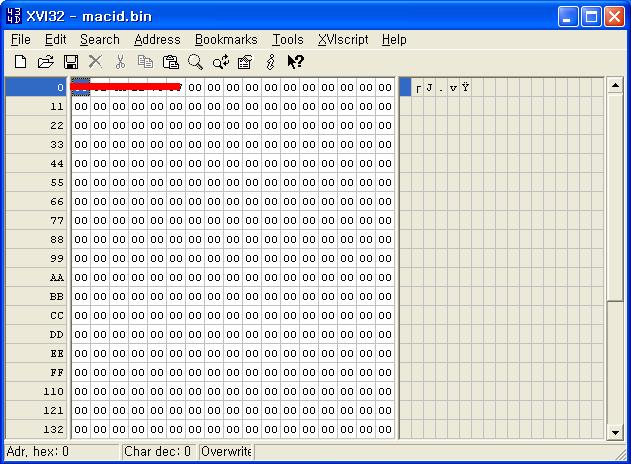Select address row EE

[36, 353]
